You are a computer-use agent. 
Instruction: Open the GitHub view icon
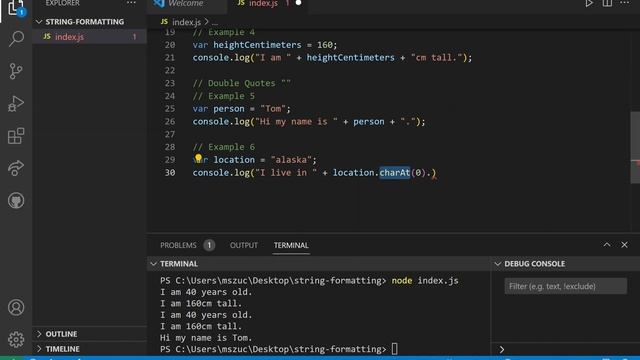[x=16, y=200]
